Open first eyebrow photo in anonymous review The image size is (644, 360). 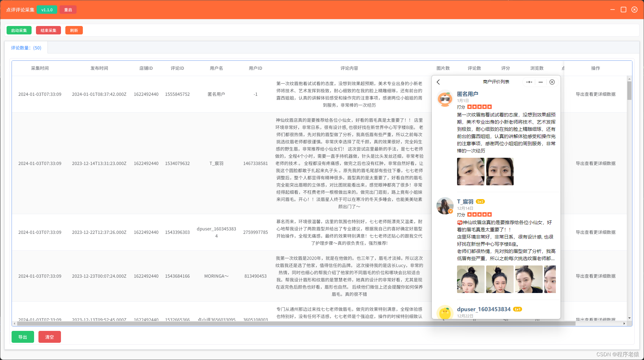[470, 172]
